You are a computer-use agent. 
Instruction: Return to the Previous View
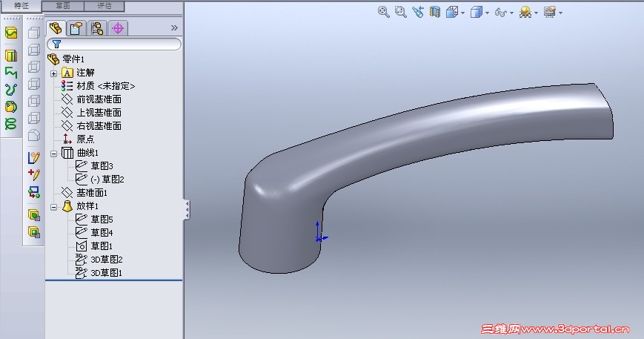click(418, 12)
